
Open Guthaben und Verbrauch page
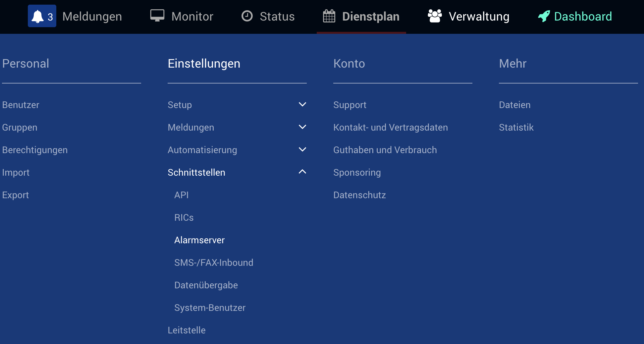(x=385, y=150)
